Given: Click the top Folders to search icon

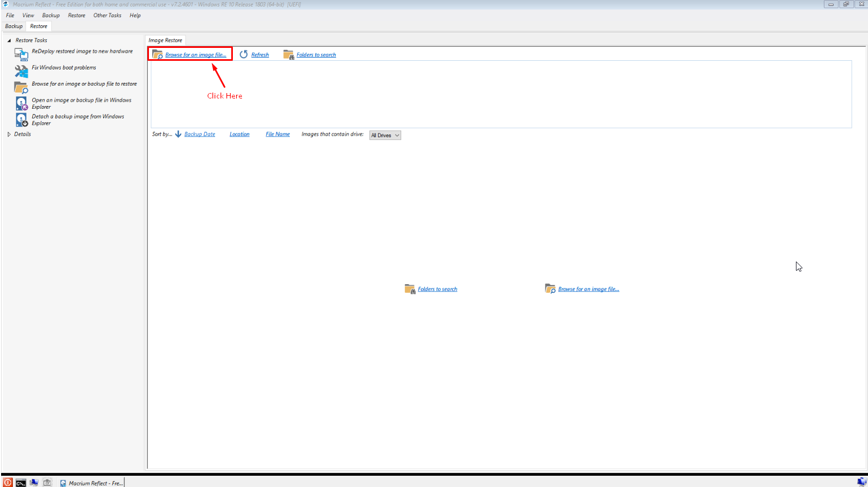Looking at the screenshot, I should pyautogui.click(x=289, y=54).
